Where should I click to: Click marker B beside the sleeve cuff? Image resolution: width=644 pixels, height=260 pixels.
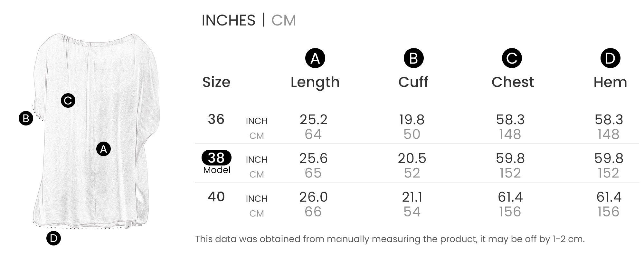[26, 118]
